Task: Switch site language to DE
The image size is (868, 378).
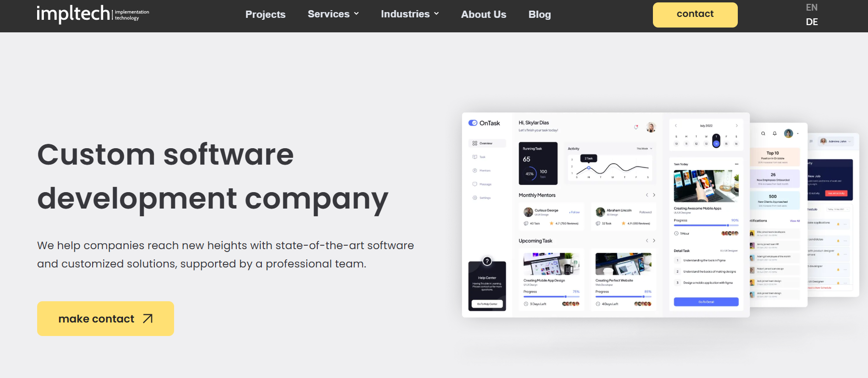Action: 812,22
